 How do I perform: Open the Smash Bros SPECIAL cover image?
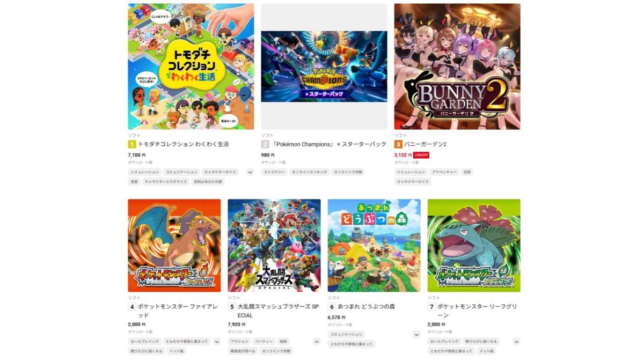pyautogui.click(x=274, y=246)
